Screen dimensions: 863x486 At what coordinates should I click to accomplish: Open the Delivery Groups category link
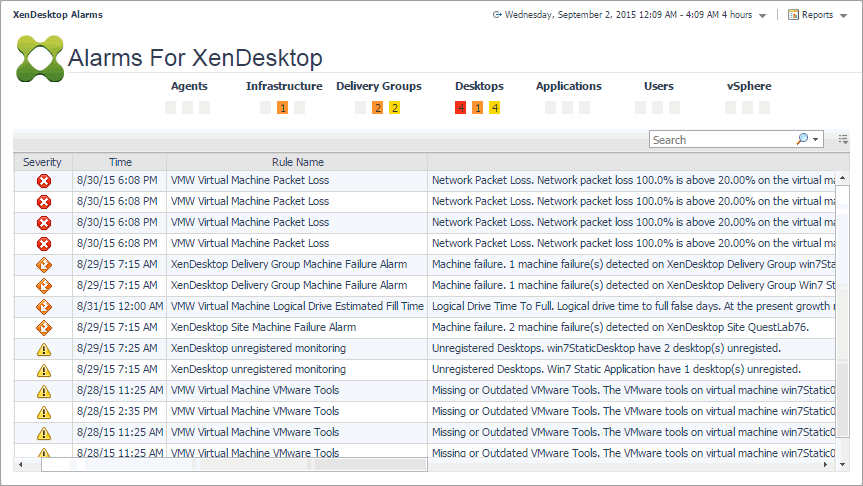pyautogui.click(x=378, y=86)
